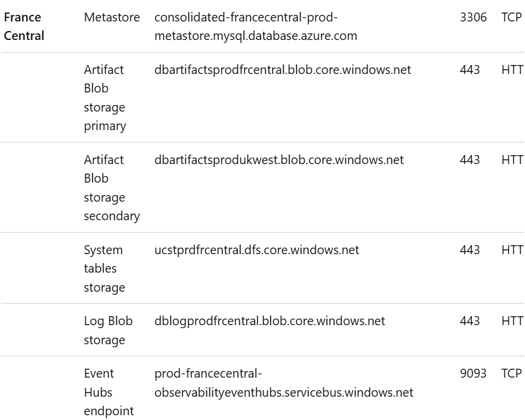Click dbartifactsprodukwest.blob.core.windows.net hostname
Screen dimensions: 525x420
tap(279, 160)
